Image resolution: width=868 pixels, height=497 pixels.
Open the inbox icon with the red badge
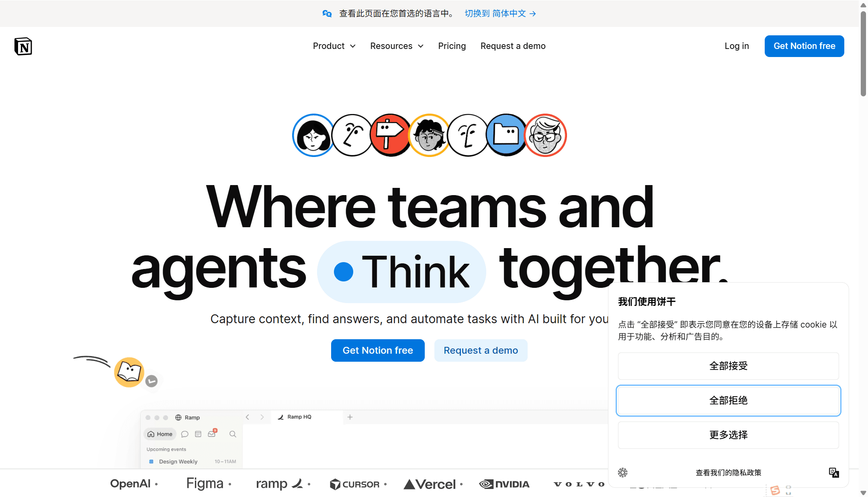point(212,434)
